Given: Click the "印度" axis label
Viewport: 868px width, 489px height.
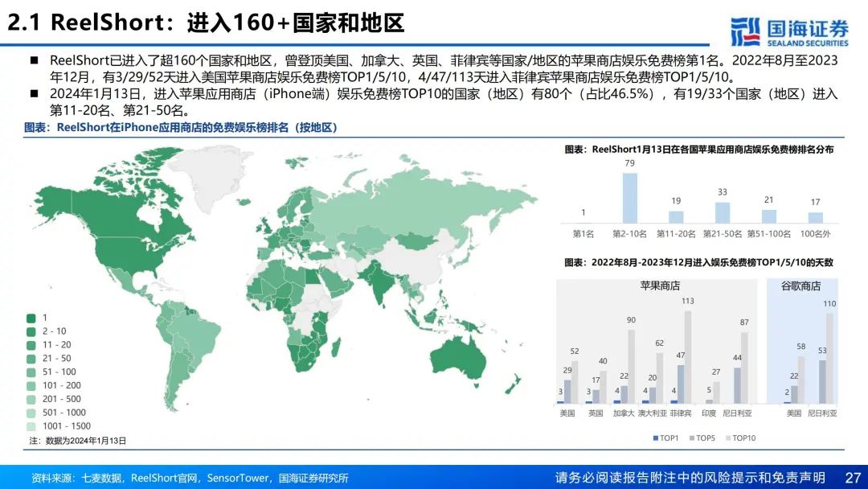Looking at the screenshot, I should click(709, 413).
